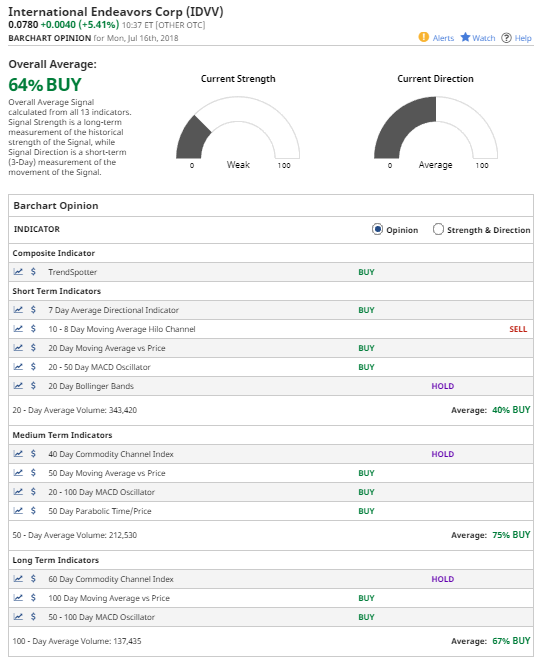Click the 100 Day Moving Average vs Price name
542x666 pixels.
tap(109, 598)
